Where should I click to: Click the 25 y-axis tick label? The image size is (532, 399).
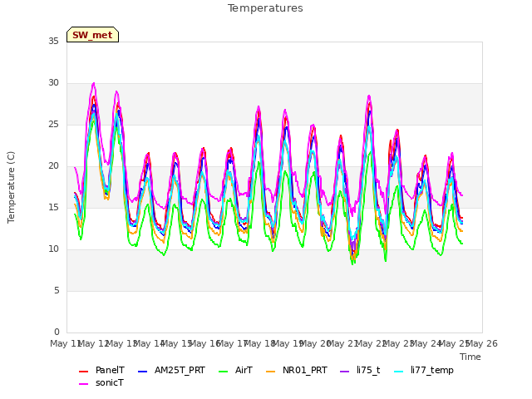point(53,125)
